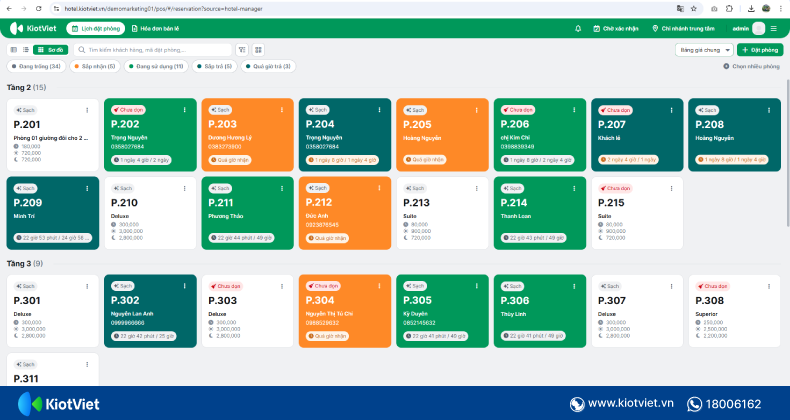Click the Tầng 3 (9) floor heading
Viewport: 790px width, 420px height.
tap(25, 263)
